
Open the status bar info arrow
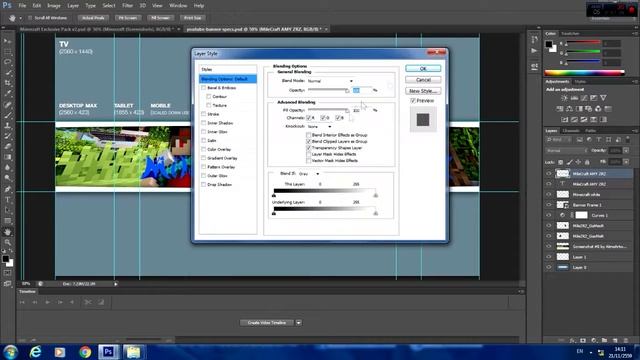[x=116, y=284]
